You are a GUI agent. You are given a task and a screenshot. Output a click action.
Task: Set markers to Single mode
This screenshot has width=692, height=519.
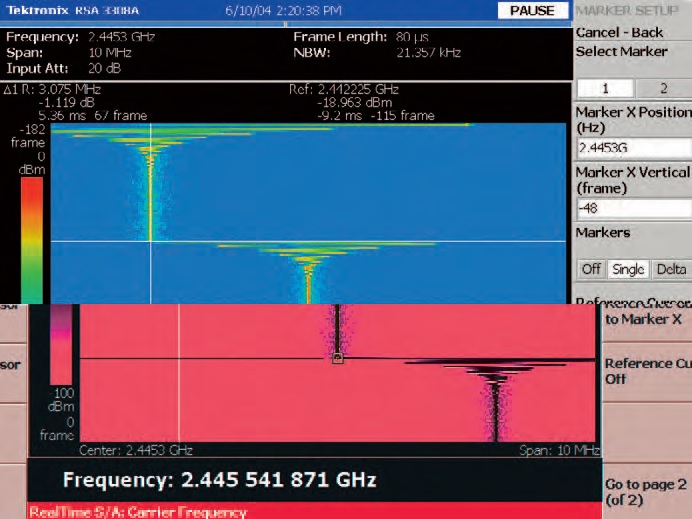point(627,270)
